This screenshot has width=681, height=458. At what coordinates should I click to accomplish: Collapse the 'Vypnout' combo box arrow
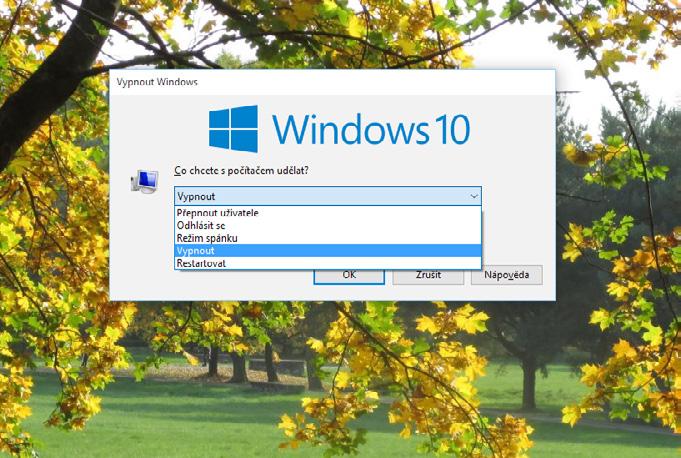pyautogui.click(x=474, y=196)
